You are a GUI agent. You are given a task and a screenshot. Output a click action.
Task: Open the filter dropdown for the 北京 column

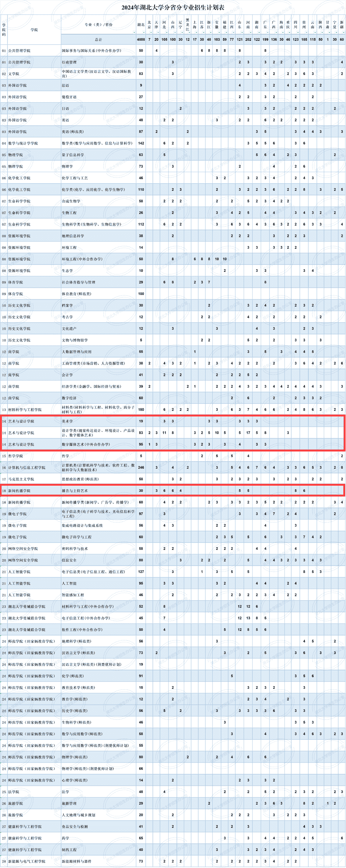coord(151,33)
